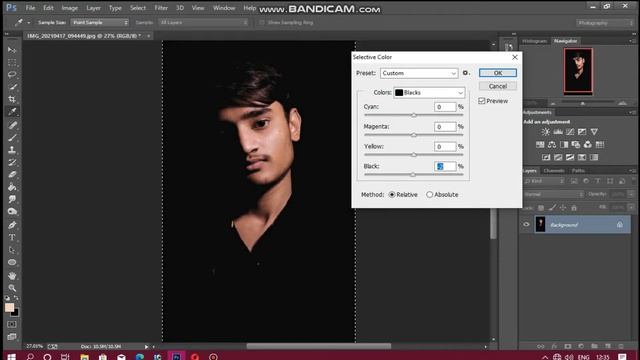The width and height of the screenshot is (640, 360).
Task: Select the Zoom tool
Action: tap(12, 288)
